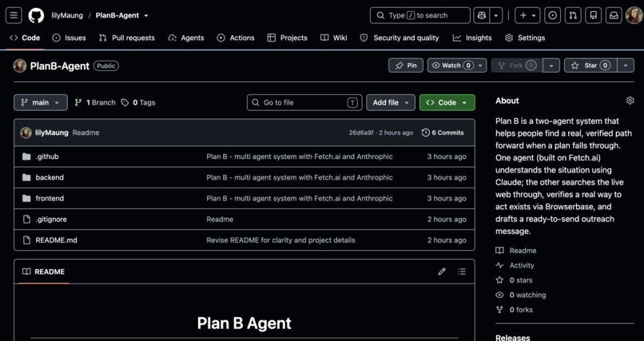
Task: Open commit hash 26d6a9f
Action: click(361, 133)
